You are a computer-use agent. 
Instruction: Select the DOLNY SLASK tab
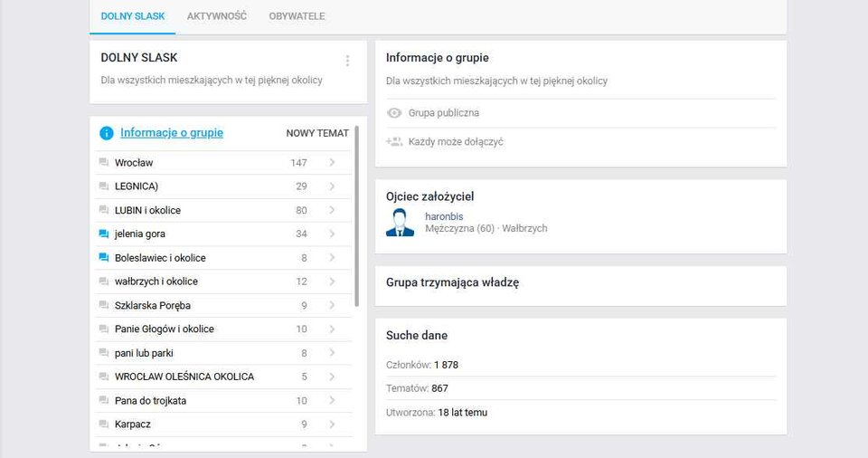click(133, 16)
